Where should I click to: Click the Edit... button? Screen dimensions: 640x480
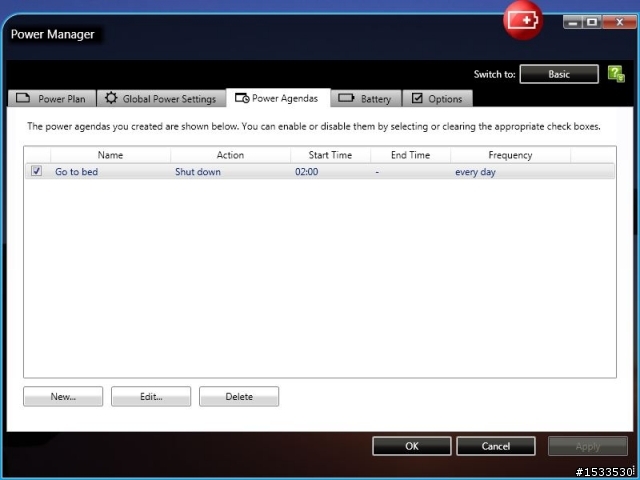(151, 396)
